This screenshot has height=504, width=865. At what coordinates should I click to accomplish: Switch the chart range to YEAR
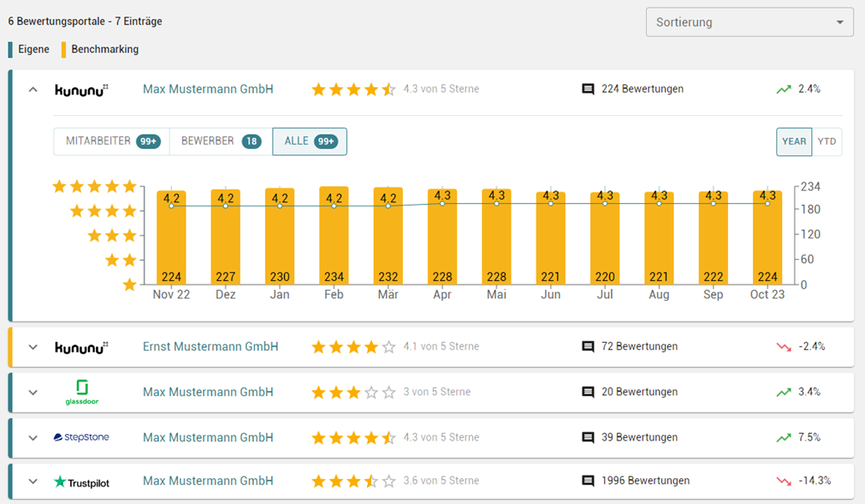[794, 141]
